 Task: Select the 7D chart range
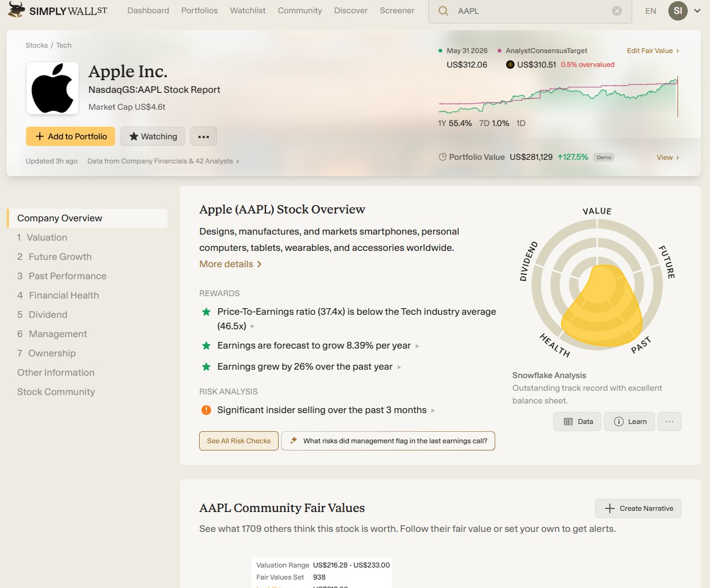pos(494,123)
